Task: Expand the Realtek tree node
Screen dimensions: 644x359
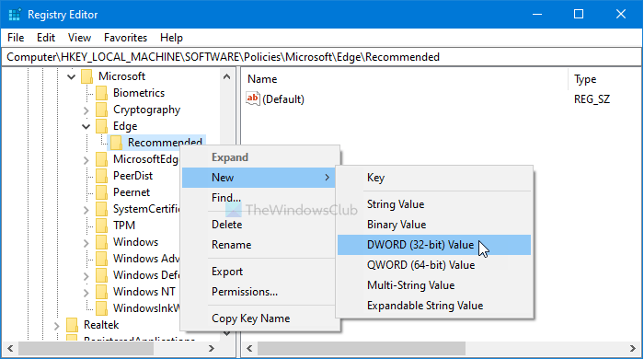Action: tap(57, 325)
